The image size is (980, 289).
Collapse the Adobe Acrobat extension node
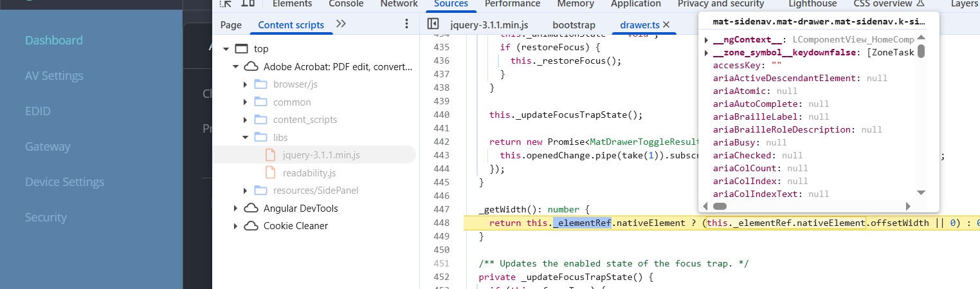click(235, 66)
